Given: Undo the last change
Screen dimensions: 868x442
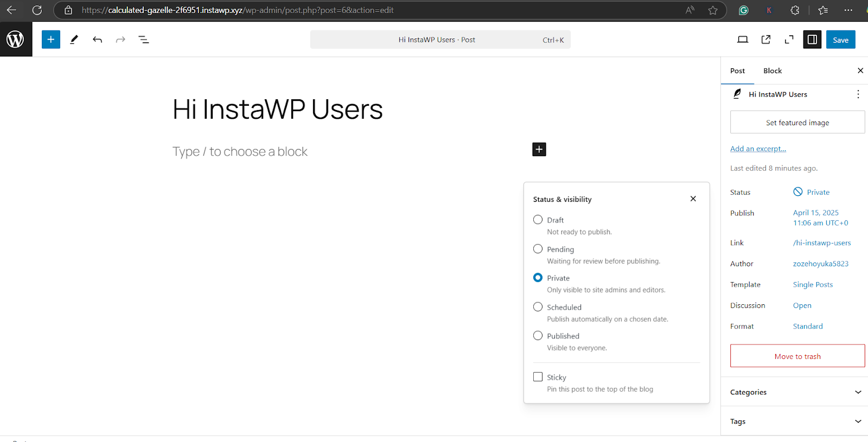Looking at the screenshot, I should coord(98,40).
